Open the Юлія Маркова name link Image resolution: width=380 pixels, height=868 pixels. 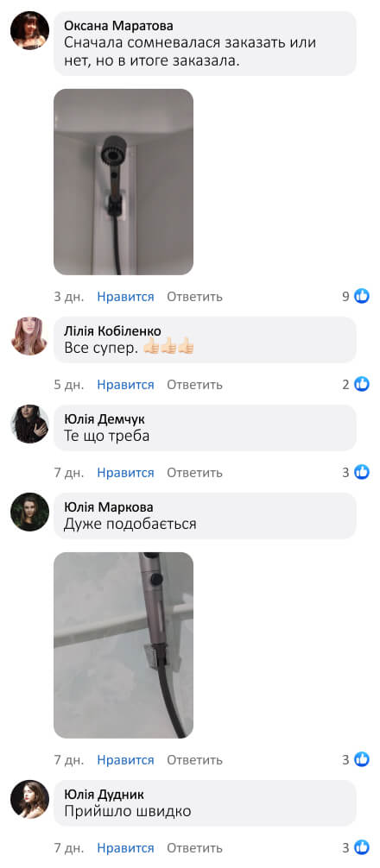(109, 507)
